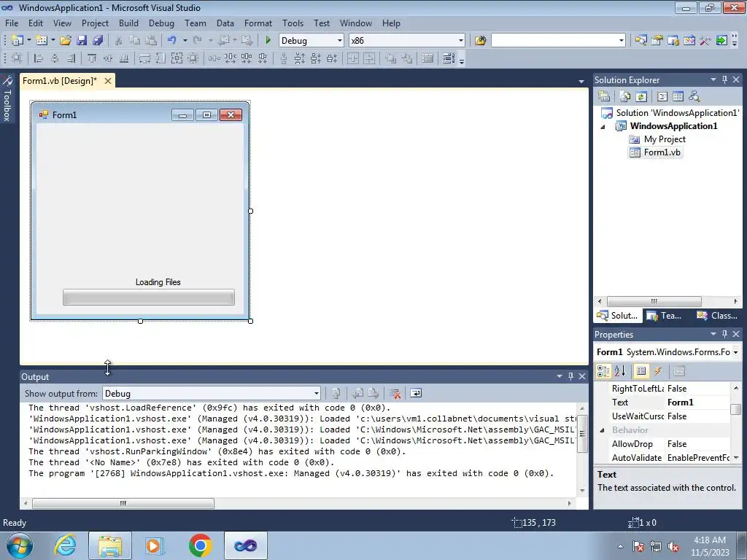
Task: Click the Internet Explorer taskbar icon
Action: coord(65,545)
